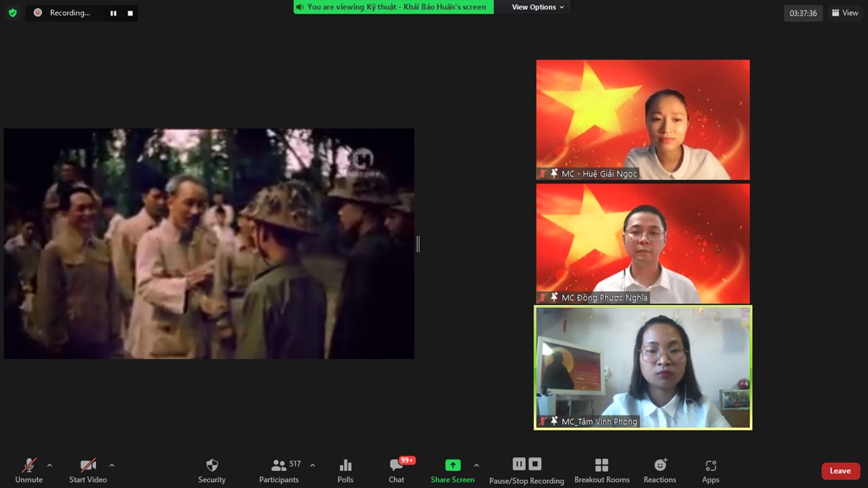Viewport: 868px width, 488px height.
Task: Open audio options arrow beside Unmute
Action: click(x=50, y=466)
